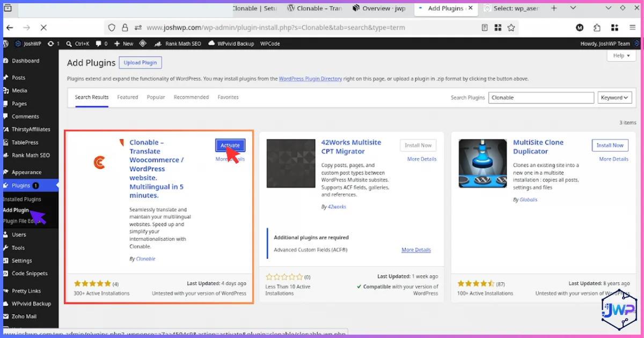
Task: Click the Search Plugins input field
Action: click(541, 98)
